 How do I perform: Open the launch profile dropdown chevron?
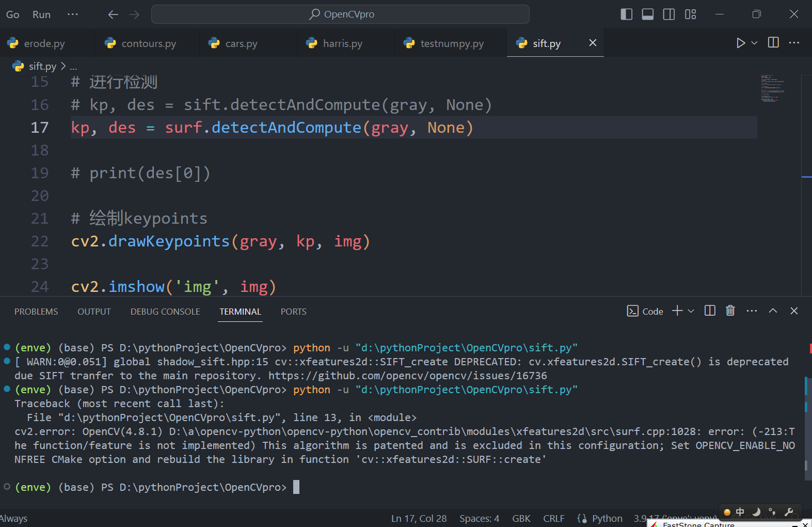point(691,311)
